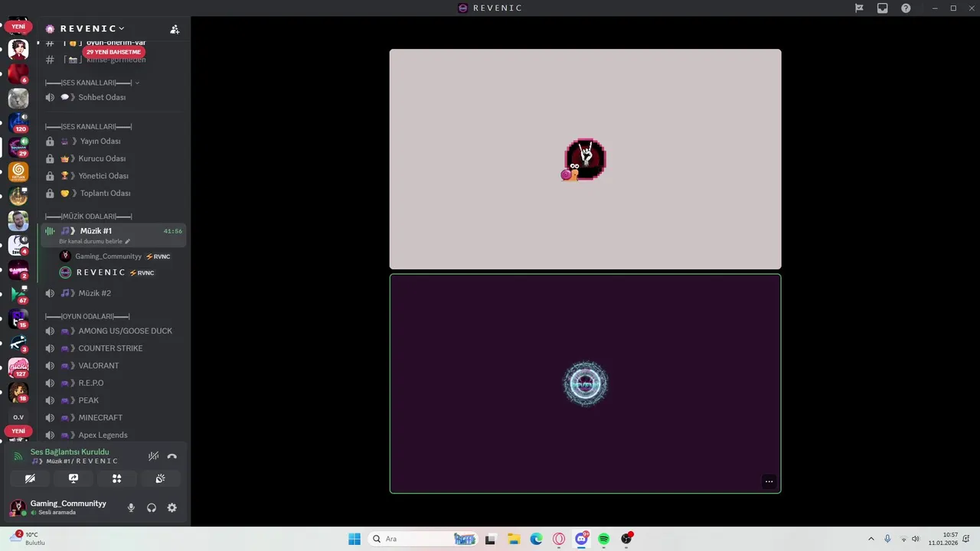This screenshot has height=551, width=980.
Task: Open the O.V server icon
Action: click(x=18, y=417)
